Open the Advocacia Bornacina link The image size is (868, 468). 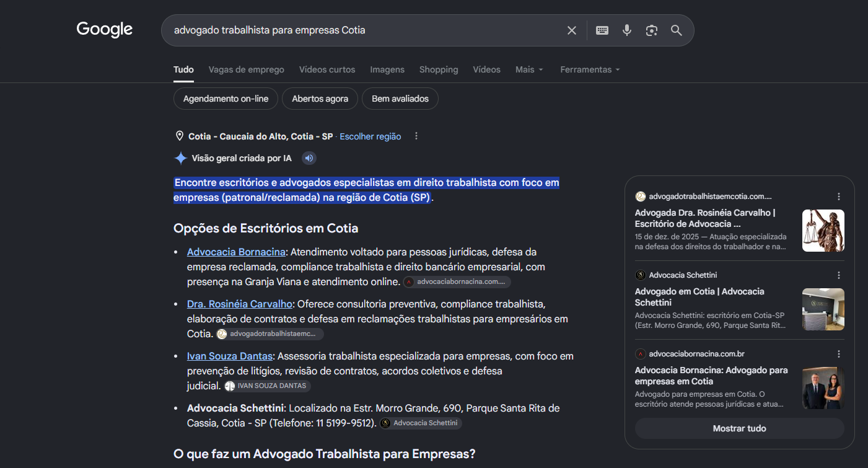click(236, 252)
